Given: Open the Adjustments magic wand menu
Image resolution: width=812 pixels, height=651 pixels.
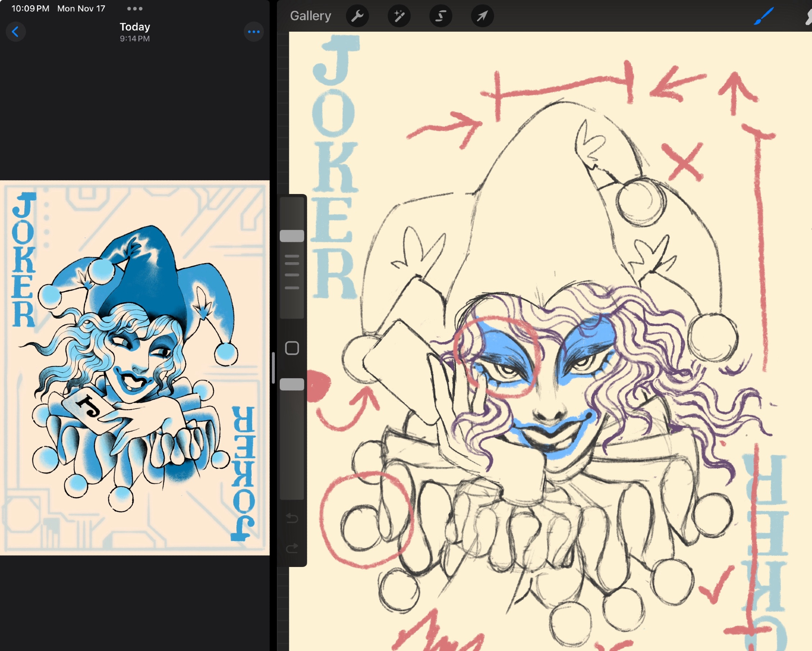Looking at the screenshot, I should click(399, 16).
